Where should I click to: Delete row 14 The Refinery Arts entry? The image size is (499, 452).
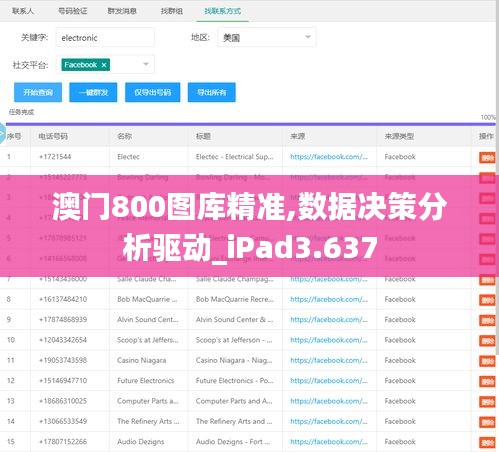tap(487, 422)
